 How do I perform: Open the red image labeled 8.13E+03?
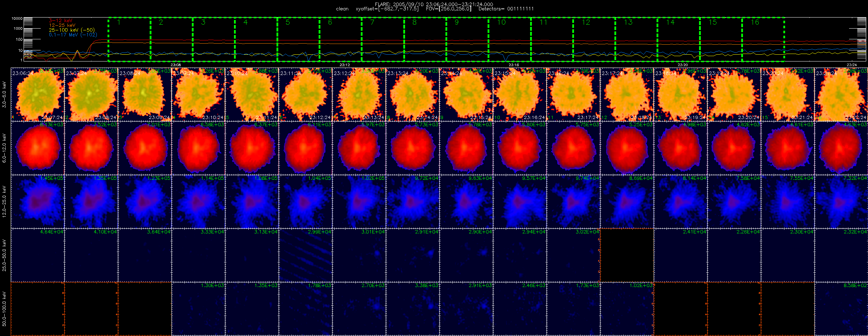[38, 148]
